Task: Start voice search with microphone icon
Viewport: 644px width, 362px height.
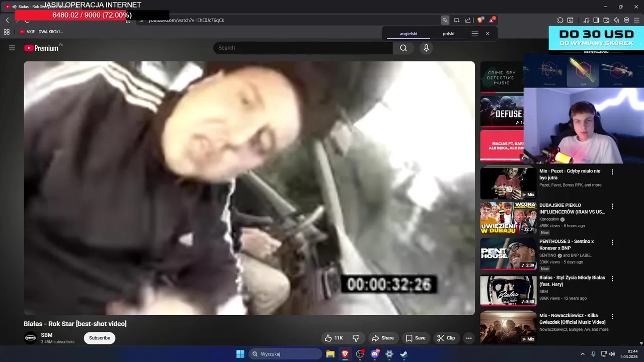Action: coord(426,48)
